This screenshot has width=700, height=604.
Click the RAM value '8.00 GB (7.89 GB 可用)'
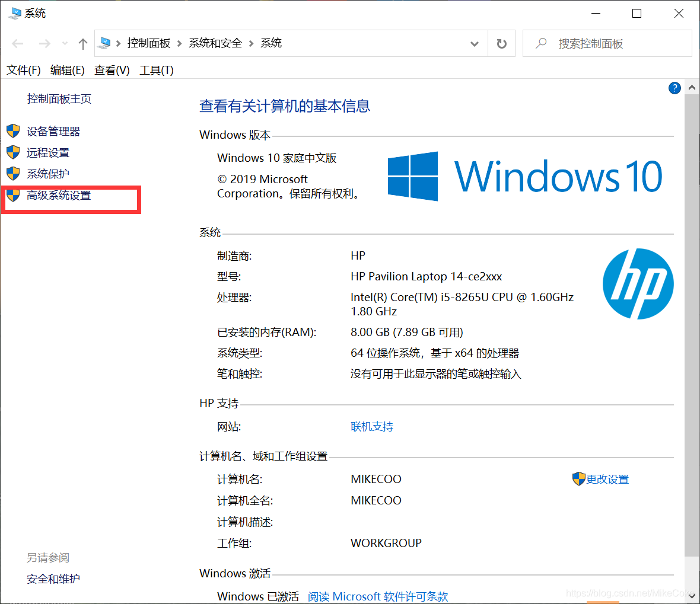tap(407, 333)
